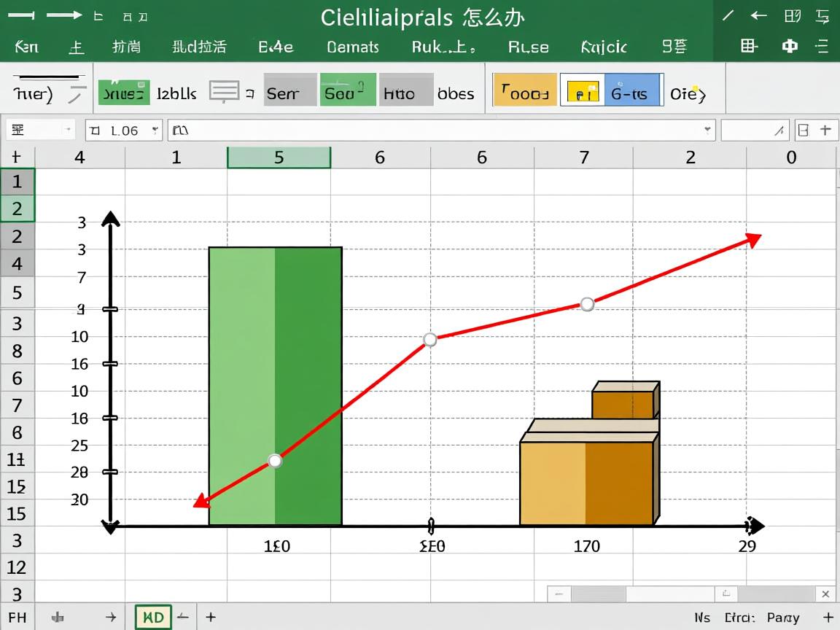Expand the formula bar dropdown arrow
840x630 pixels.
707,130
